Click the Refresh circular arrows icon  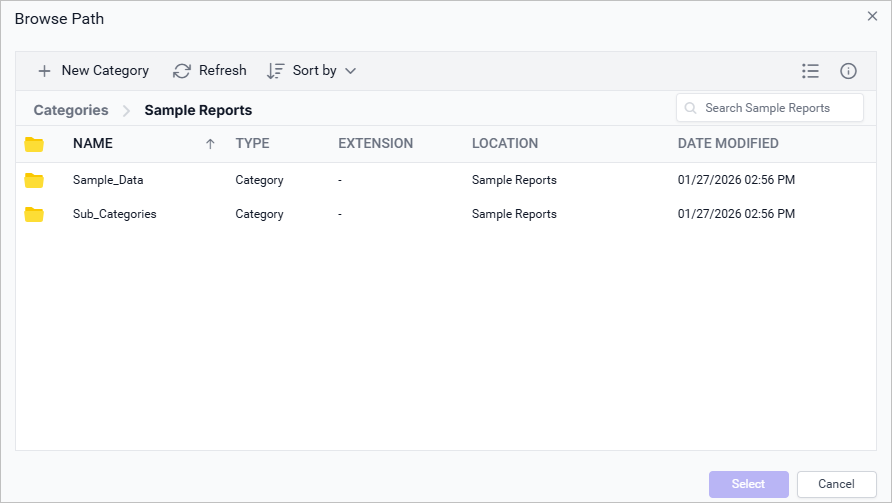point(182,71)
